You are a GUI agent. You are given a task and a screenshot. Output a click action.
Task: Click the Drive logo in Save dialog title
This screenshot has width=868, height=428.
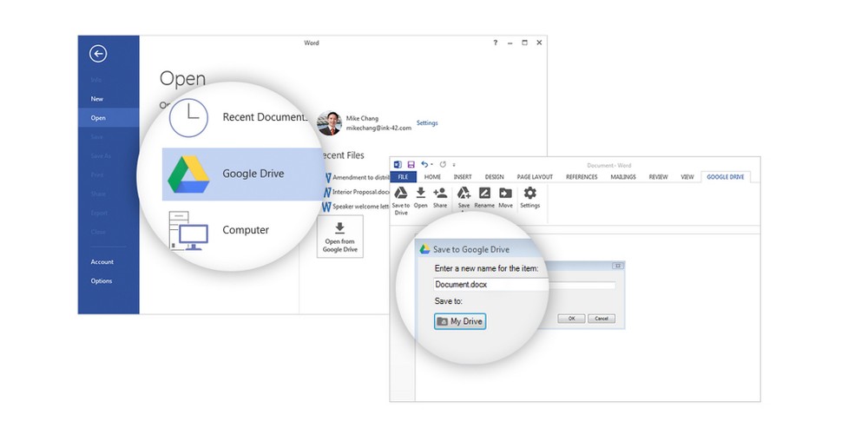tap(425, 249)
